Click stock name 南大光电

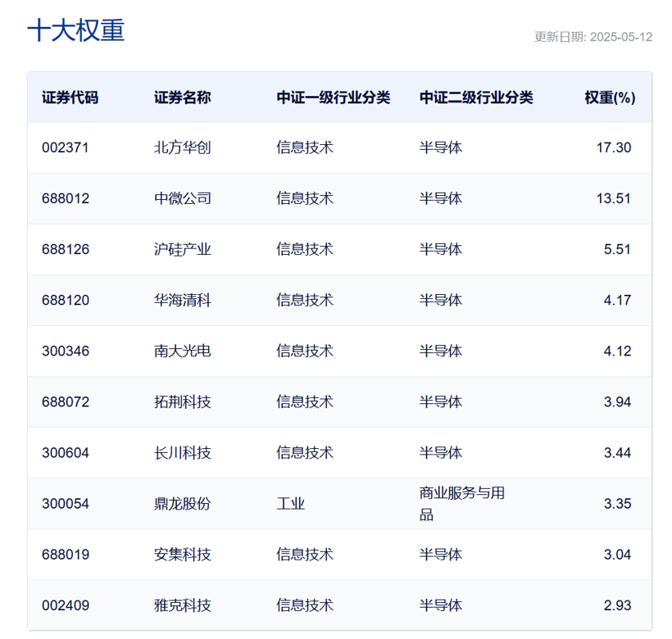pyautogui.click(x=183, y=351)
